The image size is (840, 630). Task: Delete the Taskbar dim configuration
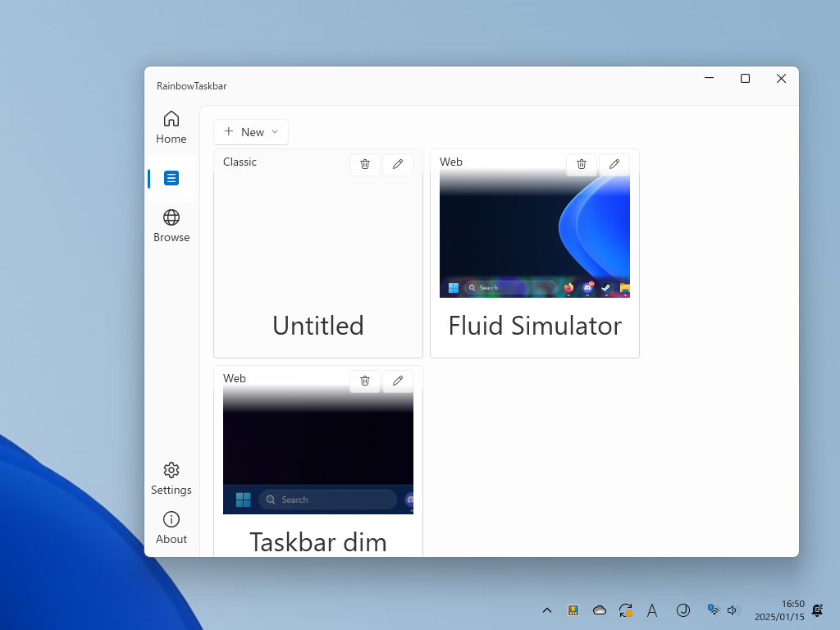point(365,381)
